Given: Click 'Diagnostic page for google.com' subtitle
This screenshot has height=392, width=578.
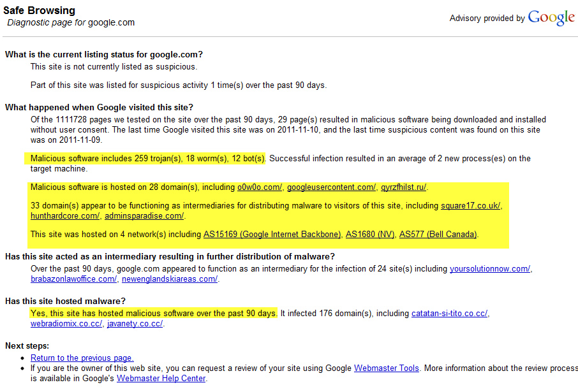Looking at the screenshot, I should (x=71, y=22).
